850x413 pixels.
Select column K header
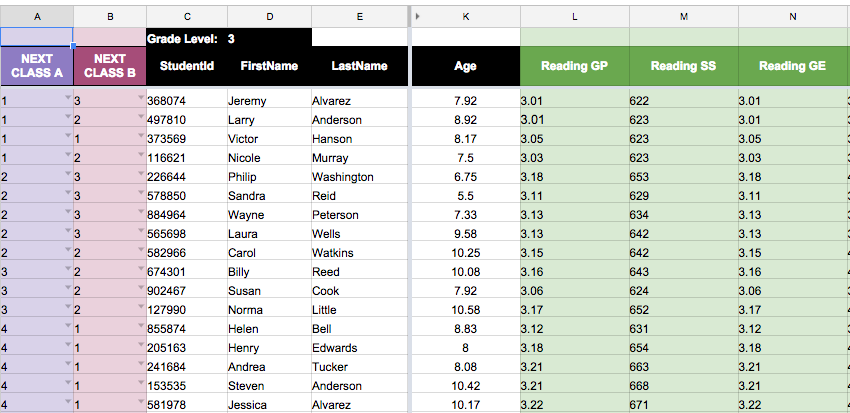(466, 17)
